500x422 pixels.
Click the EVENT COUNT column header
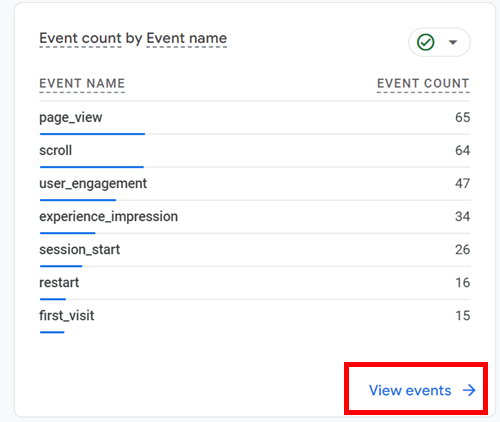[x=423, y=83]
